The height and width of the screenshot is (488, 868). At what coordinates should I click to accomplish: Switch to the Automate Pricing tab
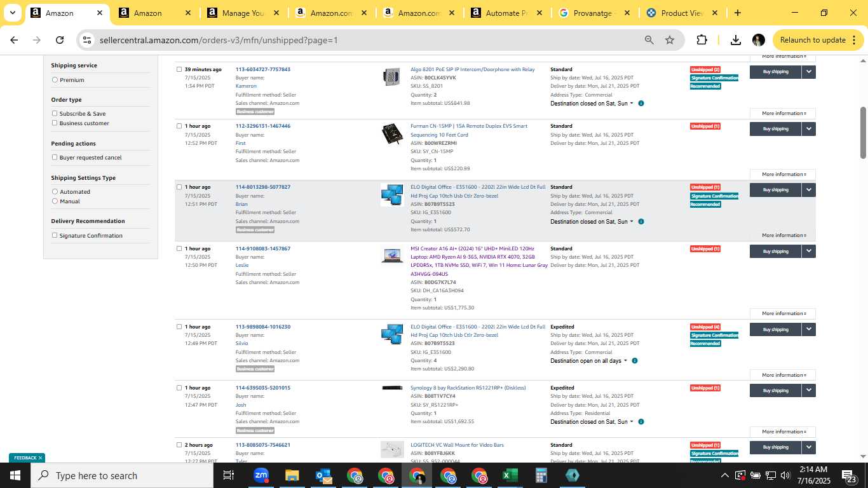[506, 13]
